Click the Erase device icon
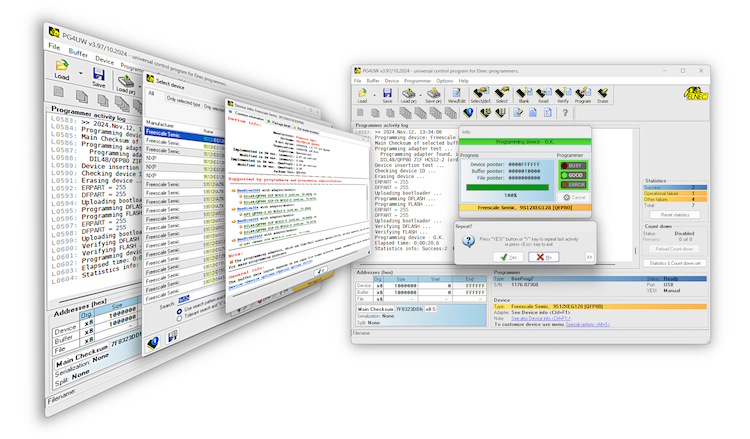750x439 pixels. [603, 93]
